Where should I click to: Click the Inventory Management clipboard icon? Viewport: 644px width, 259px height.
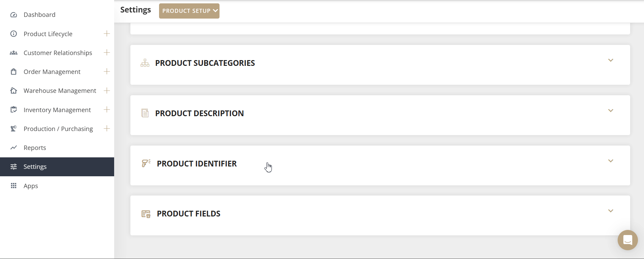tap(14, 110)
